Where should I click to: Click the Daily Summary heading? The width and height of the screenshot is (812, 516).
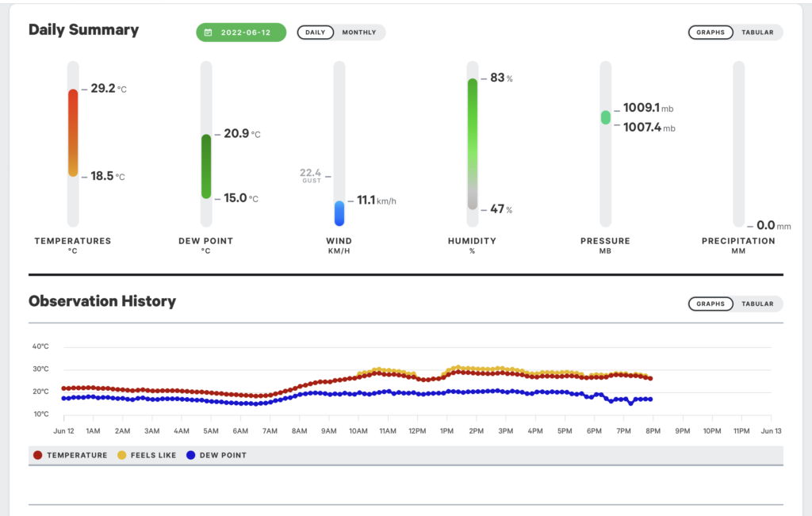[84, 30]
